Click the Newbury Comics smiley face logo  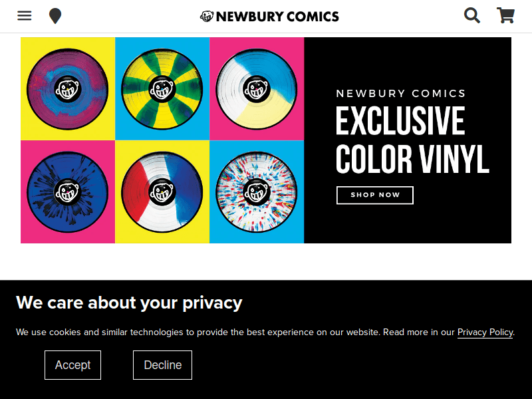[206, 16]
